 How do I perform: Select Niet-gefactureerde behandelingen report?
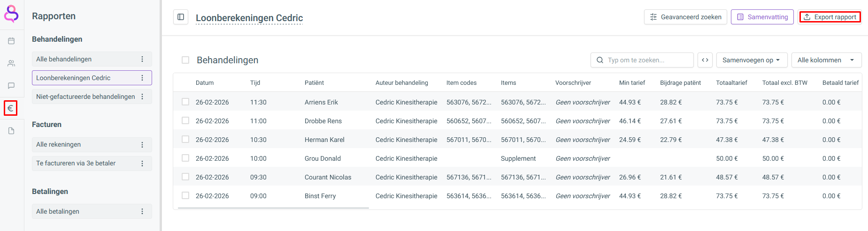click(x=85, y=97)
